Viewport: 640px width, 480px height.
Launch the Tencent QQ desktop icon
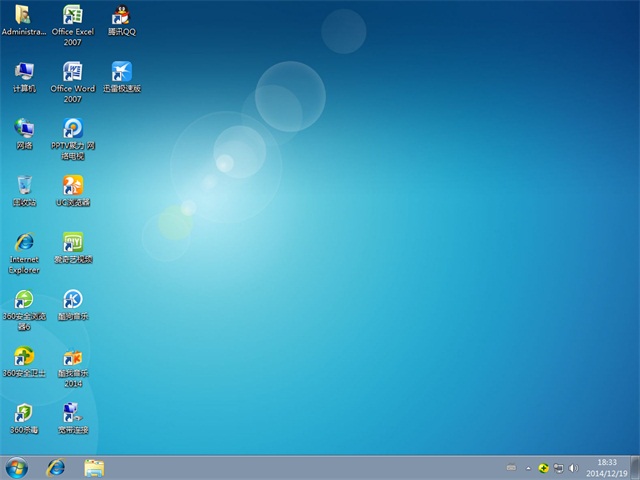coord(122,16)
